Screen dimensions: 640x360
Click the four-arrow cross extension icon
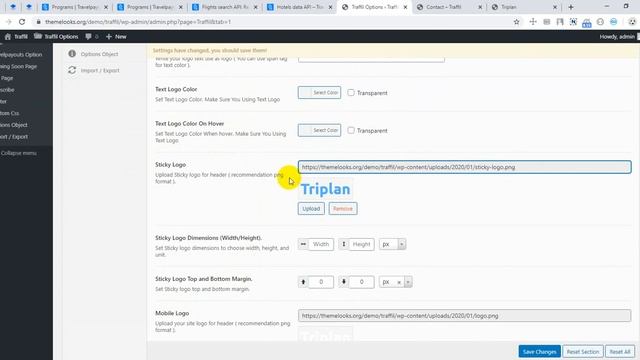click(x=533, y=22)
